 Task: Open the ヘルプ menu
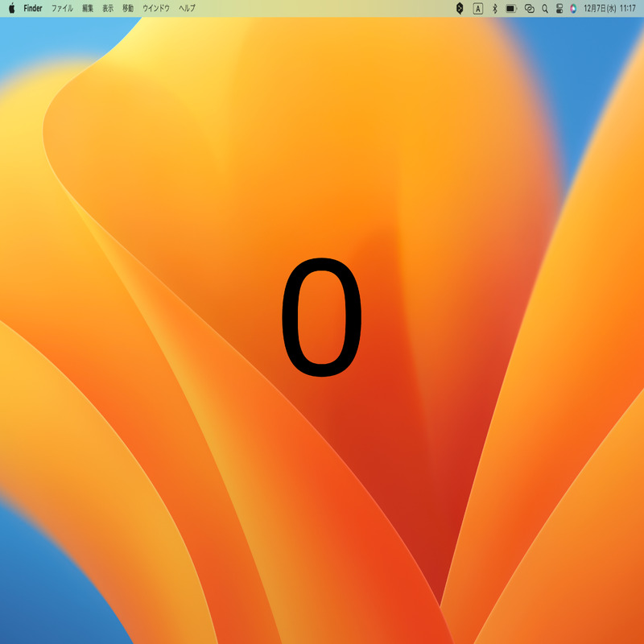pyautogui.click(x=187, y=8)
